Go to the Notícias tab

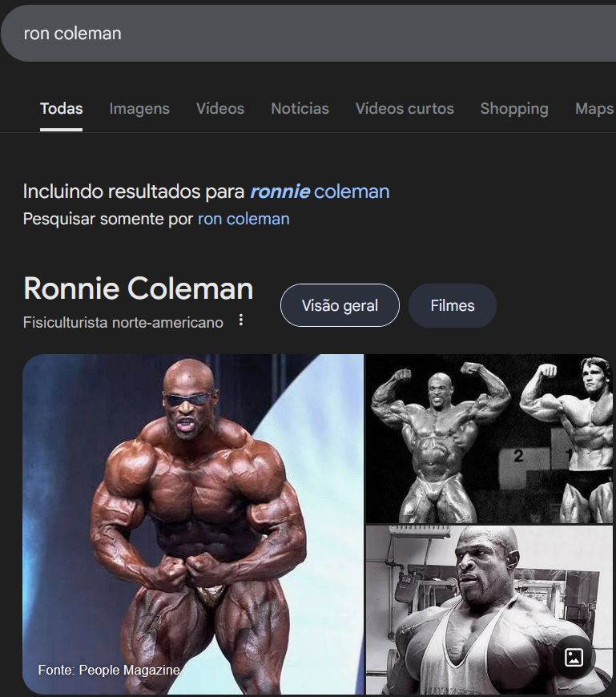(300, 108)
